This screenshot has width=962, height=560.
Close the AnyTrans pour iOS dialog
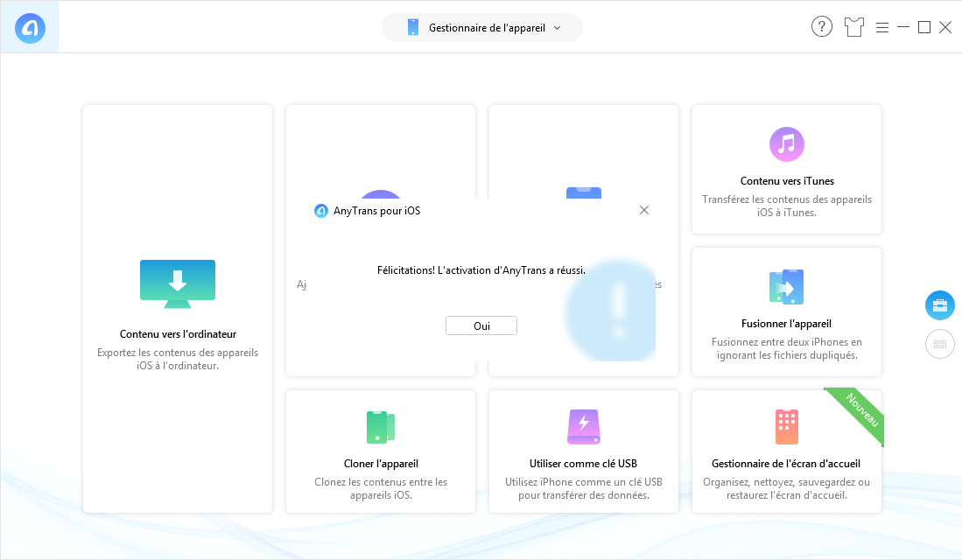pos(644,210)
